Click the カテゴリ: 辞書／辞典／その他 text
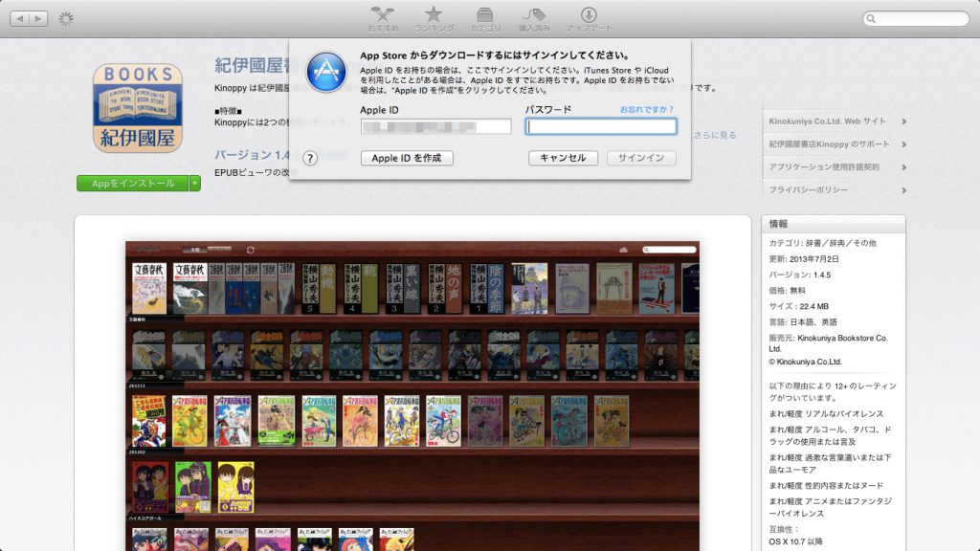980x551 pixels. (x=822, y=243)
